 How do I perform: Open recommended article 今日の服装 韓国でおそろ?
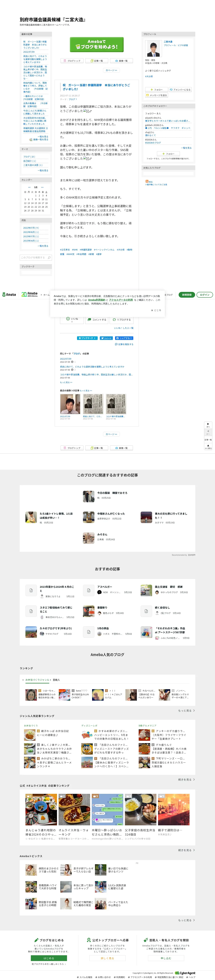point(112,493)
